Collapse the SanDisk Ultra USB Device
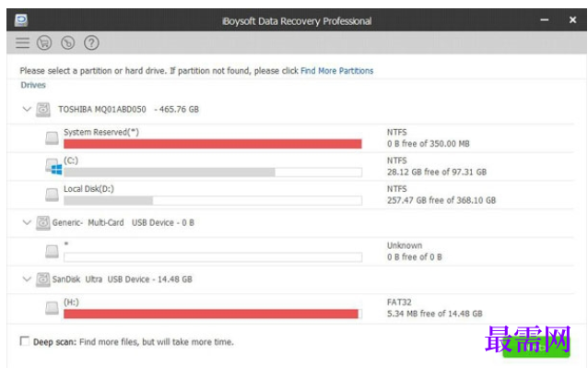Viewport: 588px width, 368px height. coord(27,279)
